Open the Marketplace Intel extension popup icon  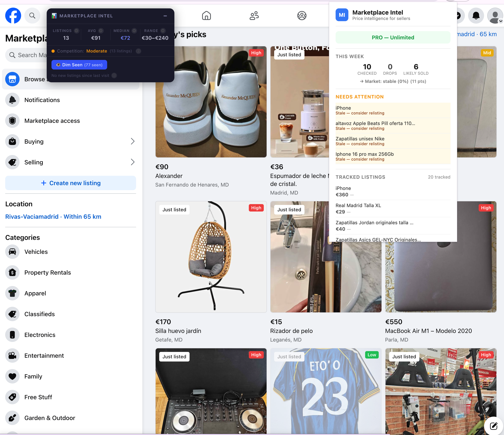pyautogui.click(x=342, y=15)
